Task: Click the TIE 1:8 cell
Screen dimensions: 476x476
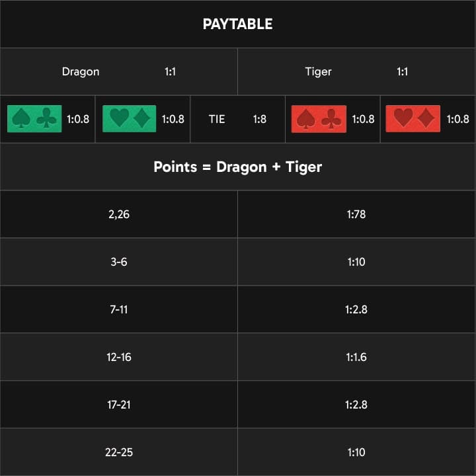Action: click(x=238, y=119)
